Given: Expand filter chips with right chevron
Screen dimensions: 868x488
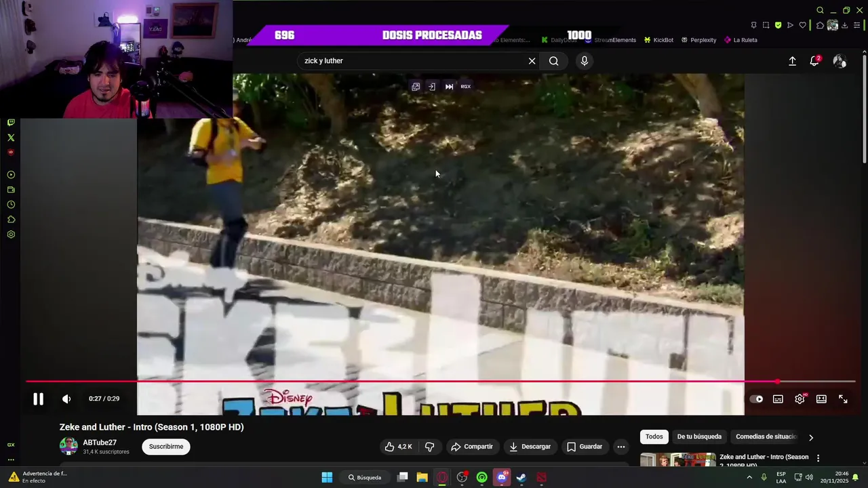Looking at the screenshot, I should coord(811,438).
